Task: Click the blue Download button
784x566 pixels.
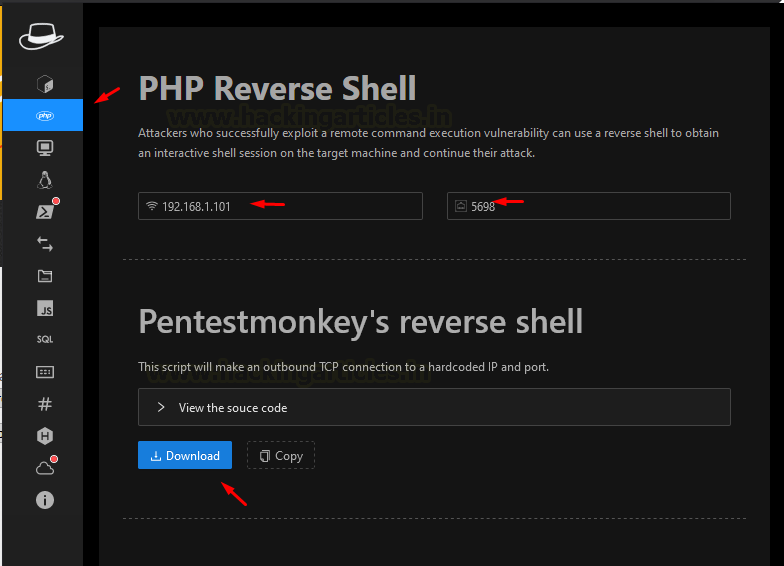Action: [185, 455]
